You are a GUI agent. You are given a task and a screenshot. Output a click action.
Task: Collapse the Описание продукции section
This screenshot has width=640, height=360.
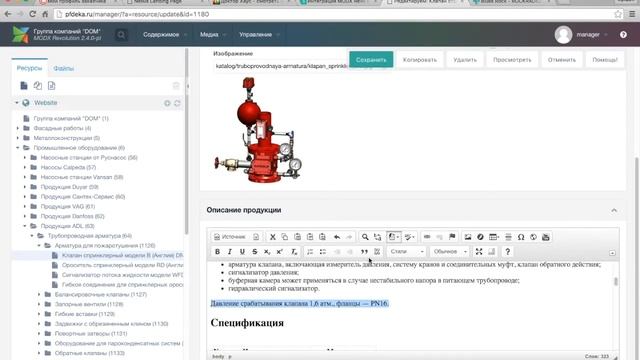pos(614,210)
